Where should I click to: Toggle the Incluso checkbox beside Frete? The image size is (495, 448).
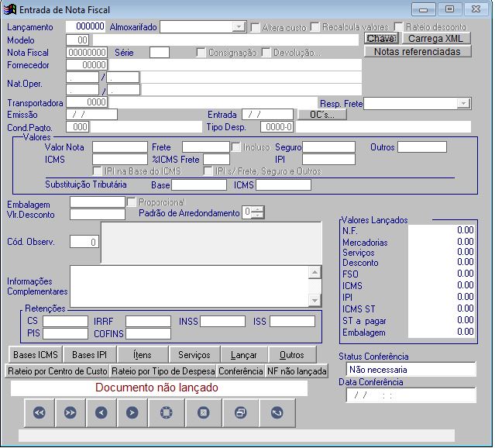(x=235, y=147)
